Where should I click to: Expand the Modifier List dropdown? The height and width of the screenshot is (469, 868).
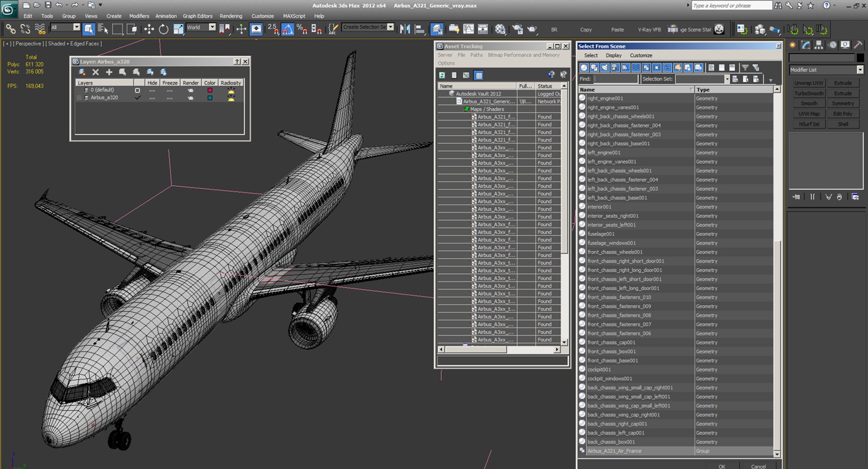tap(860, 70)
